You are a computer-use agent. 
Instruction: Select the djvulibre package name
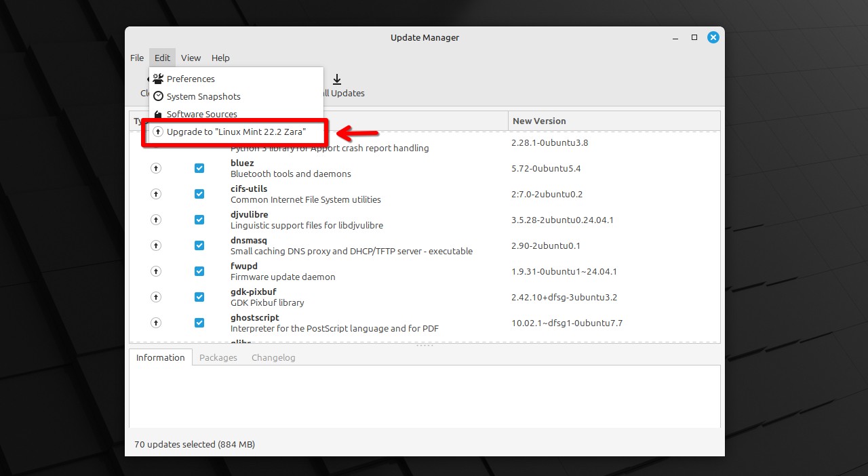pos(250,215)
